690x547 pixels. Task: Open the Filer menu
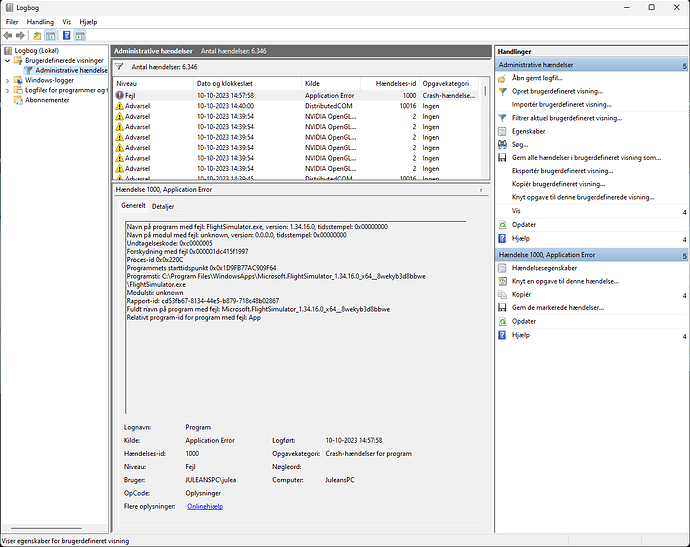[12, 22]
